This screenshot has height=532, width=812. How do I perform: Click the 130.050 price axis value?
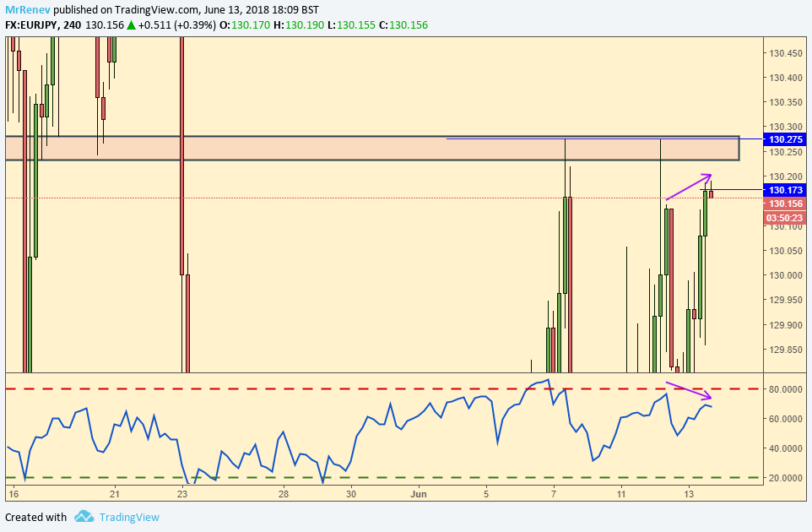click(x=786, y=251)
